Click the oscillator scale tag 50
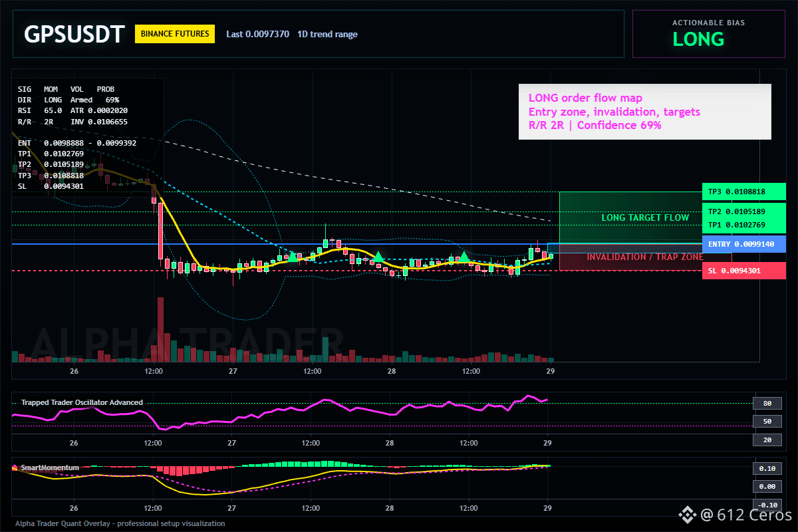798x532 pixels. click(x=767, y=422)
